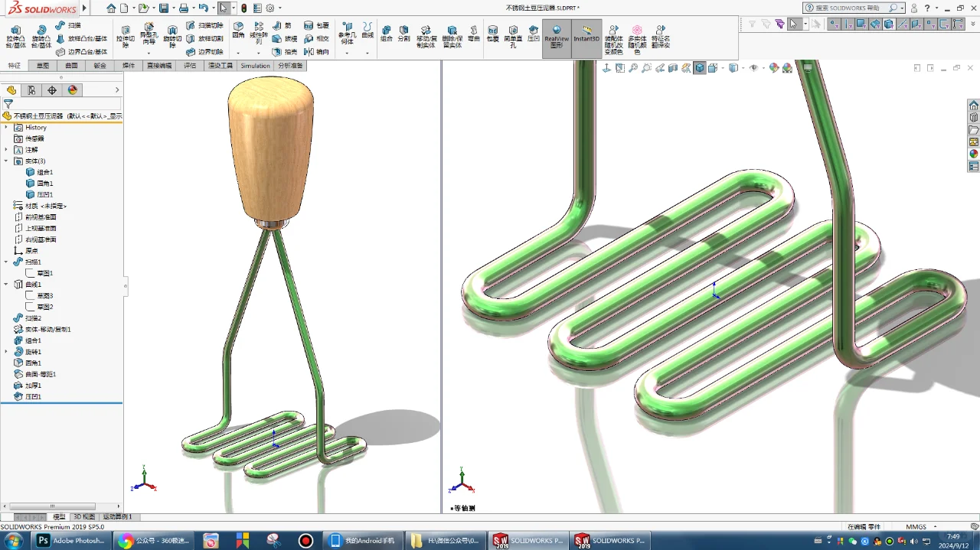Screen dimensions: 980x550
Task: Open the DisplayManager appearance ball tab
Action: (73, 90)
